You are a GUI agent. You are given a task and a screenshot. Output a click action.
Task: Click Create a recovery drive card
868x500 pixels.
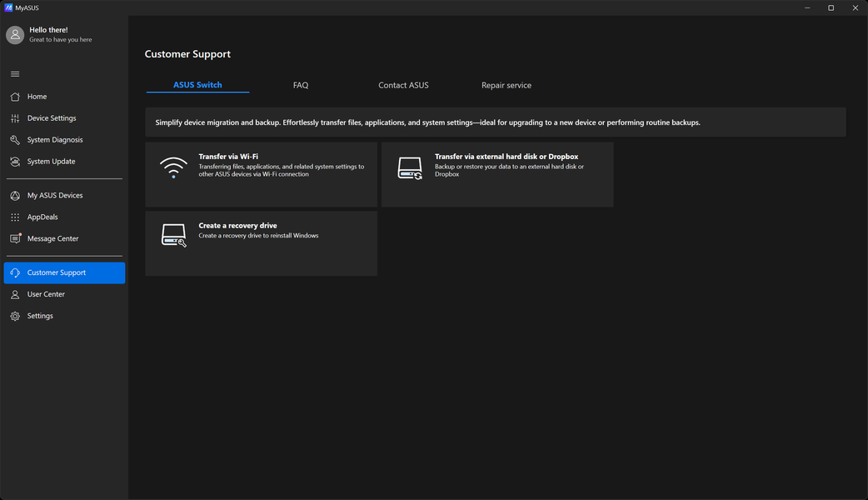click(x=261, y=243)
